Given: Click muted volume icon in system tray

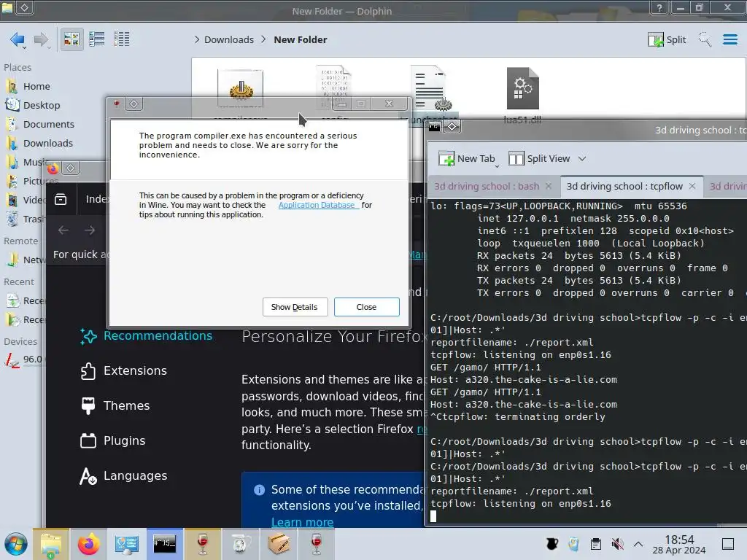Looking at the screenshot, I should click(617, 544).
